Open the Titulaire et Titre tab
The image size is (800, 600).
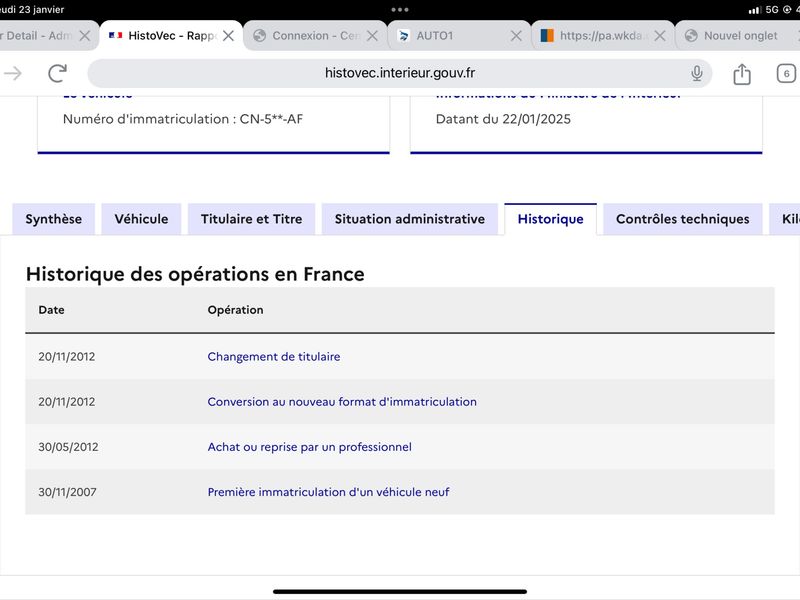point(252,219)
